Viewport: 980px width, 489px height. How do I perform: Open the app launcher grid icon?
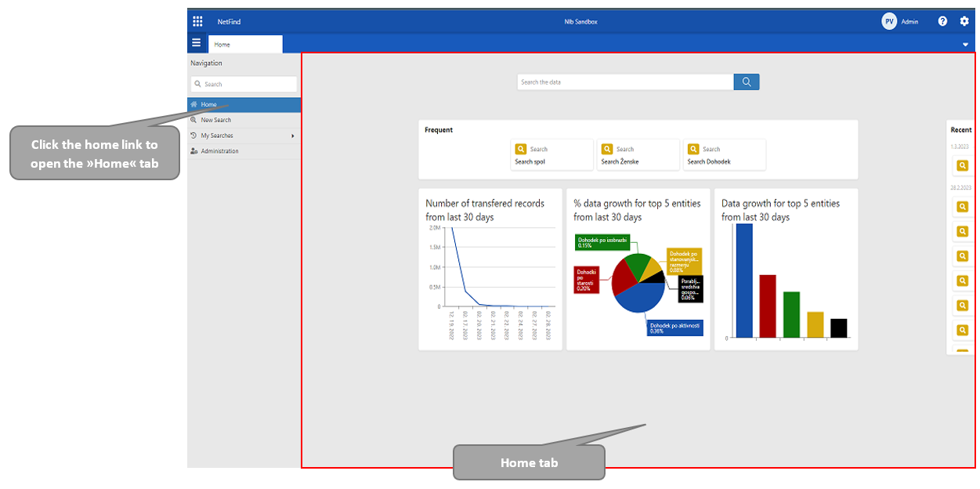pyautogui.click(x=197, y=21)
